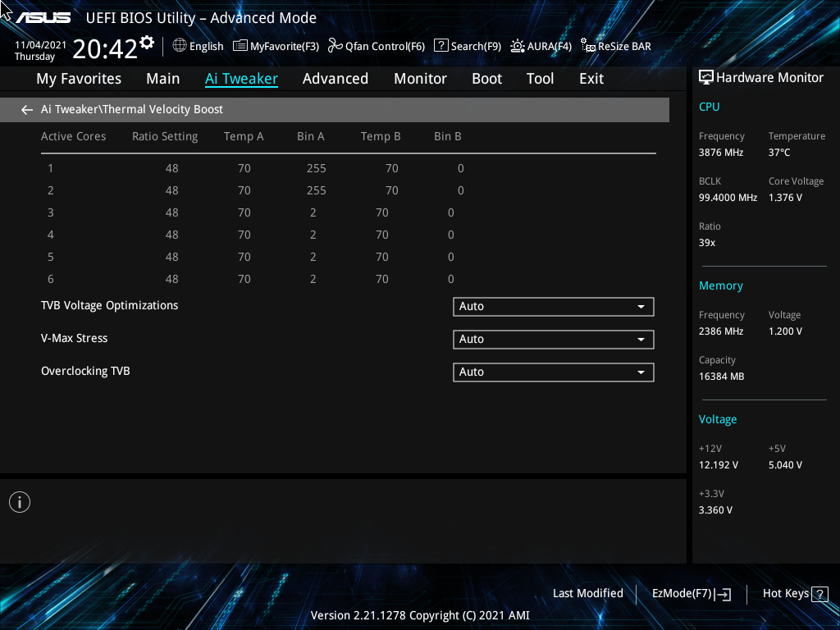Click V-Max Stress label
The image size is (840, 630).
(74, 338)
